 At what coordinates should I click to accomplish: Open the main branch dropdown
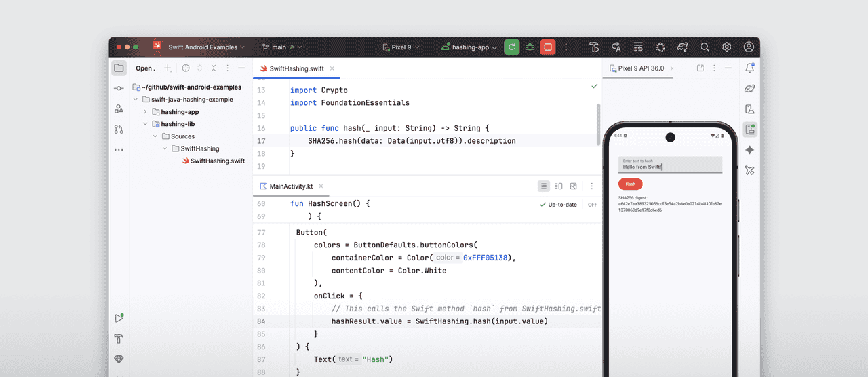pyautogui.click(x=282, y=47)
